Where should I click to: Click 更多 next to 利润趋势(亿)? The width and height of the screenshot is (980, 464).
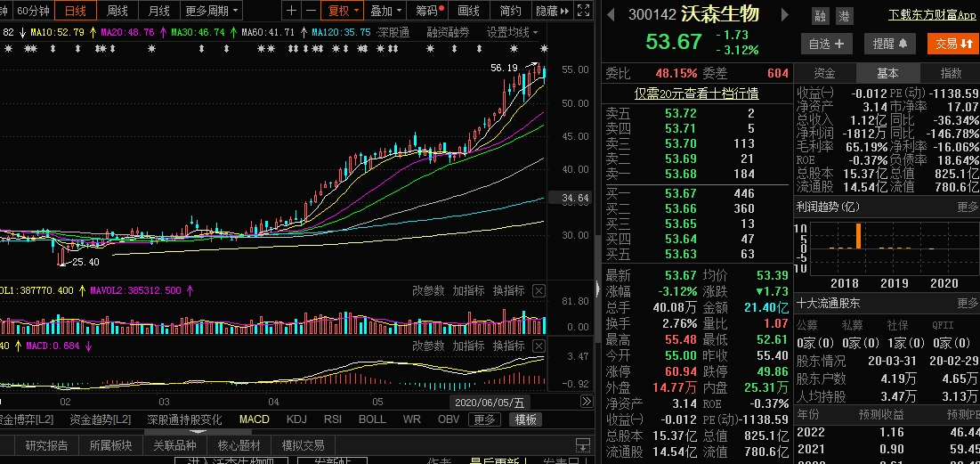pyautogui.click(x=968, y=207)
